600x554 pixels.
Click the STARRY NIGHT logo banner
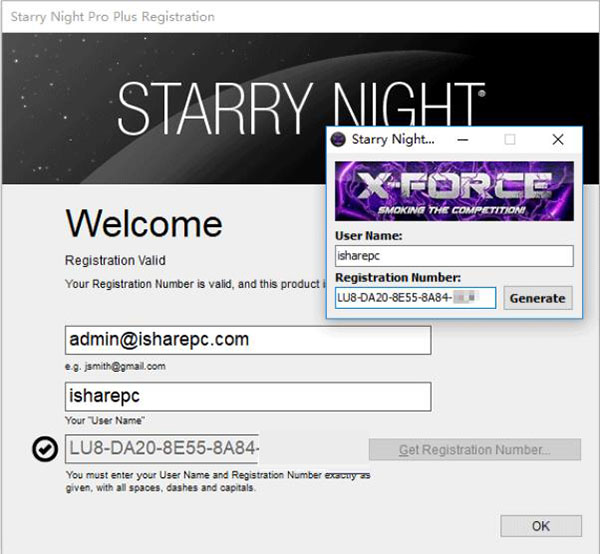pyautogui.click(x=300, y=108)
